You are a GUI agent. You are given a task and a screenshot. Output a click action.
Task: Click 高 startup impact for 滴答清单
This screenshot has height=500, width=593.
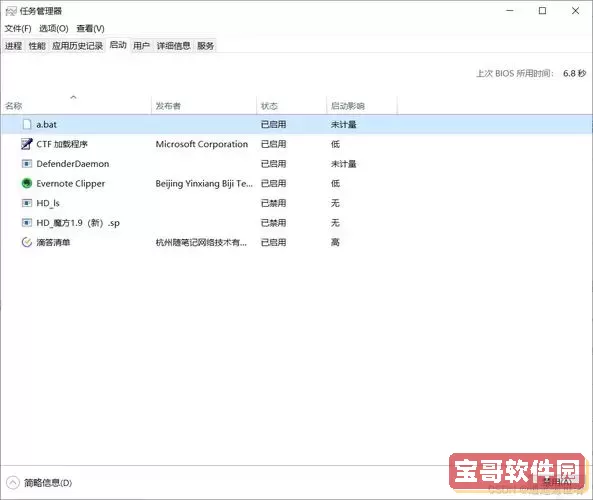tap(335, 242)
